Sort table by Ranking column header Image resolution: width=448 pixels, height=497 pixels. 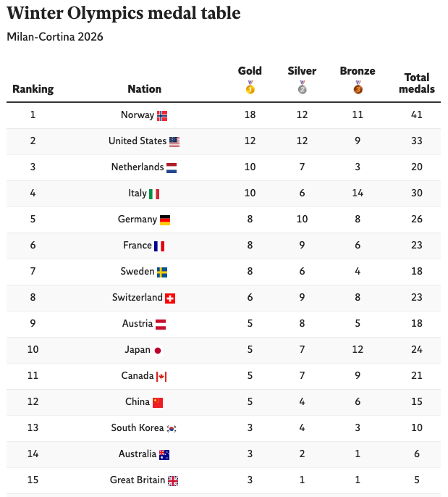33,89
